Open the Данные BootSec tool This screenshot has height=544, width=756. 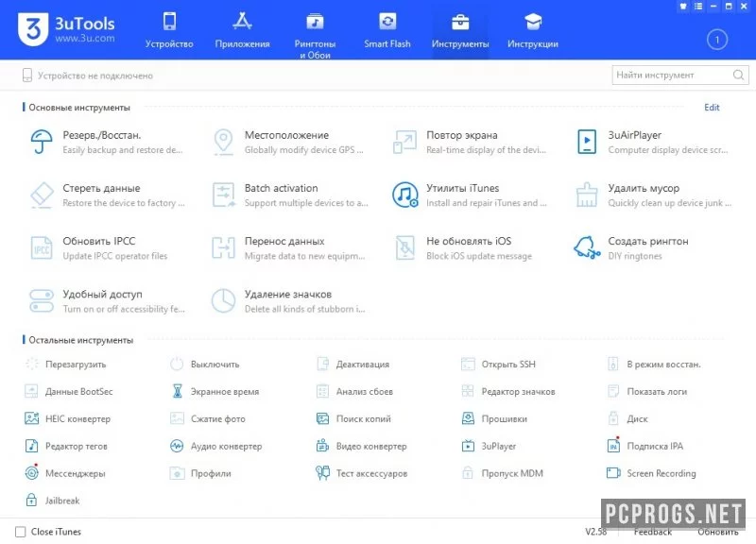(x=68, y=391)
